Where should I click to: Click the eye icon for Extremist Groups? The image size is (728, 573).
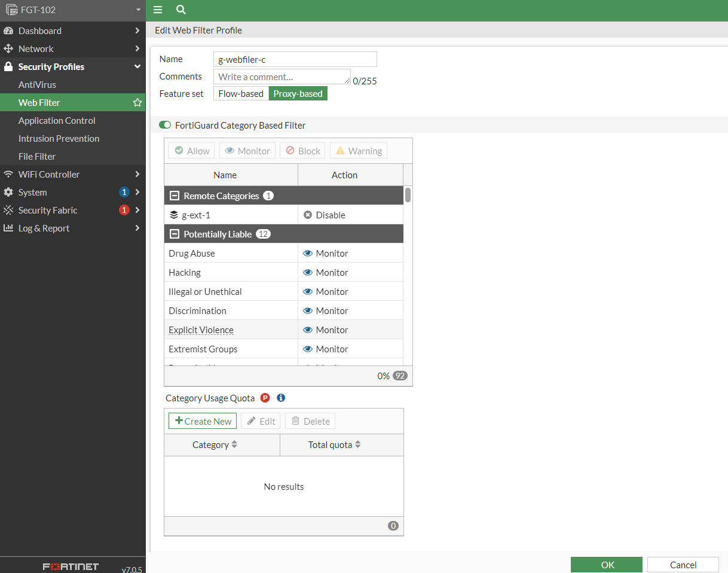(308, 349)
